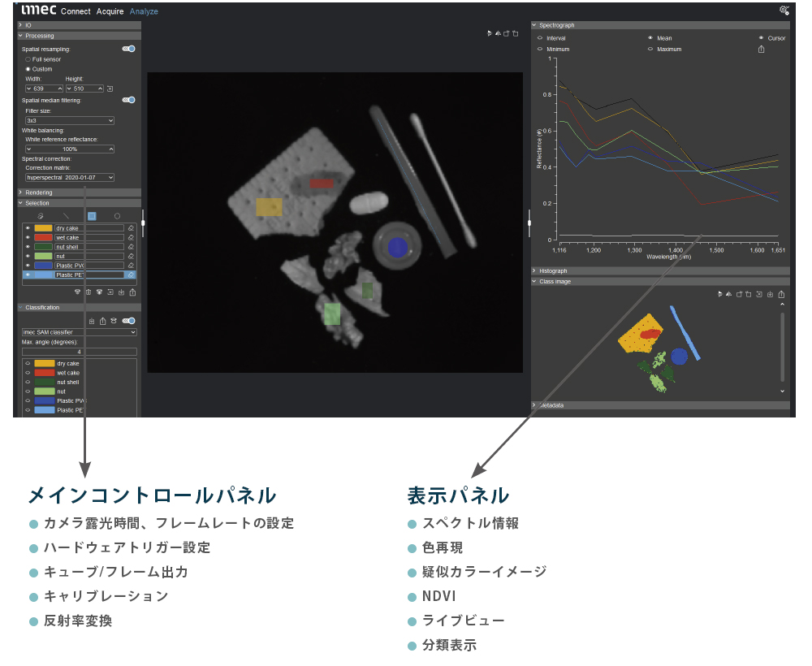Toggle the Classification on/off switch
812x666 pixels.
128,321
